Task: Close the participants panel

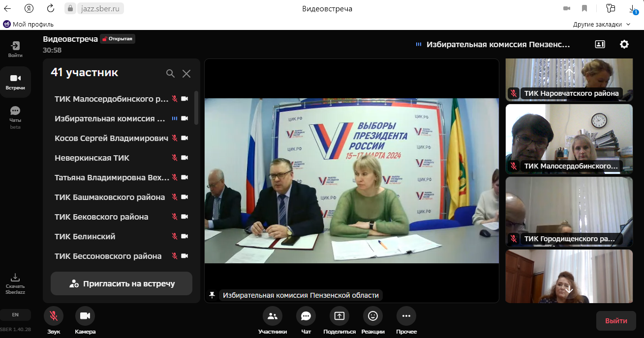Action: pyautogui.click(x=186, y=74)
